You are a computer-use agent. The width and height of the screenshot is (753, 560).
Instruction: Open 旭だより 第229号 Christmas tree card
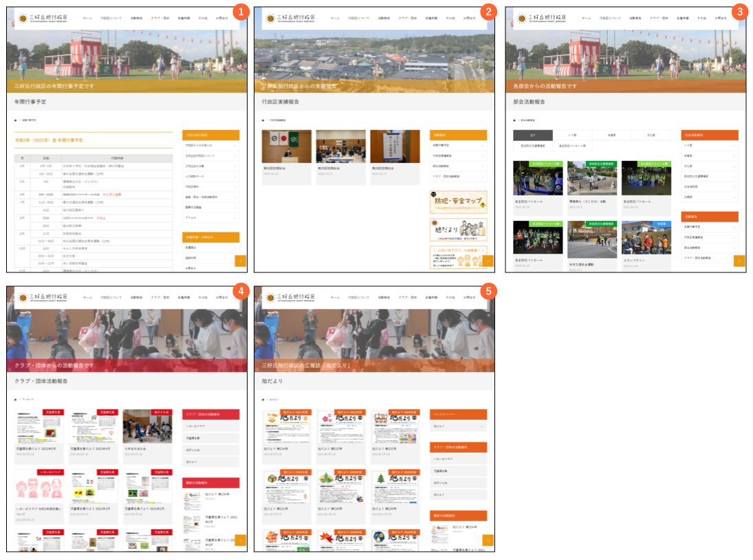click(395, 495)
